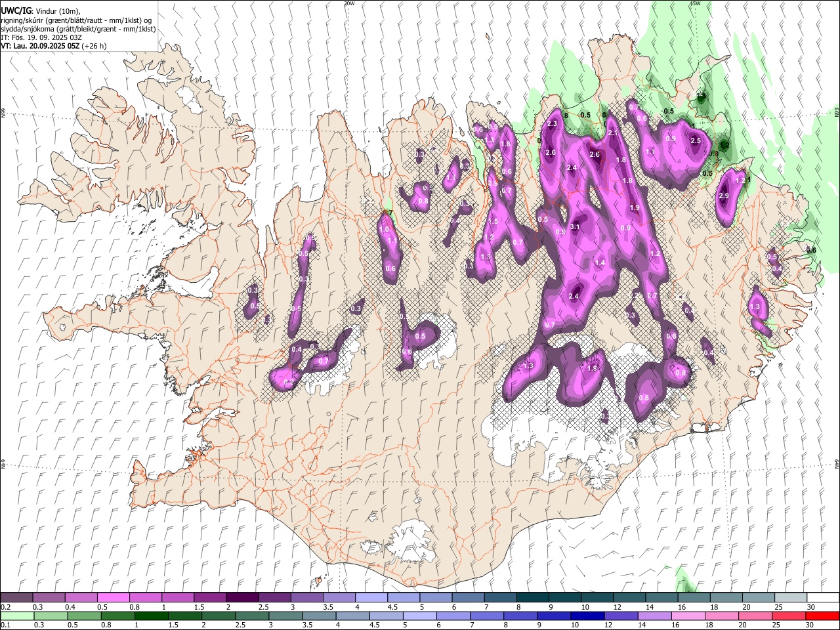Click the 2.5 precipitation value on map
840x630 pixels.
point(696,140)
